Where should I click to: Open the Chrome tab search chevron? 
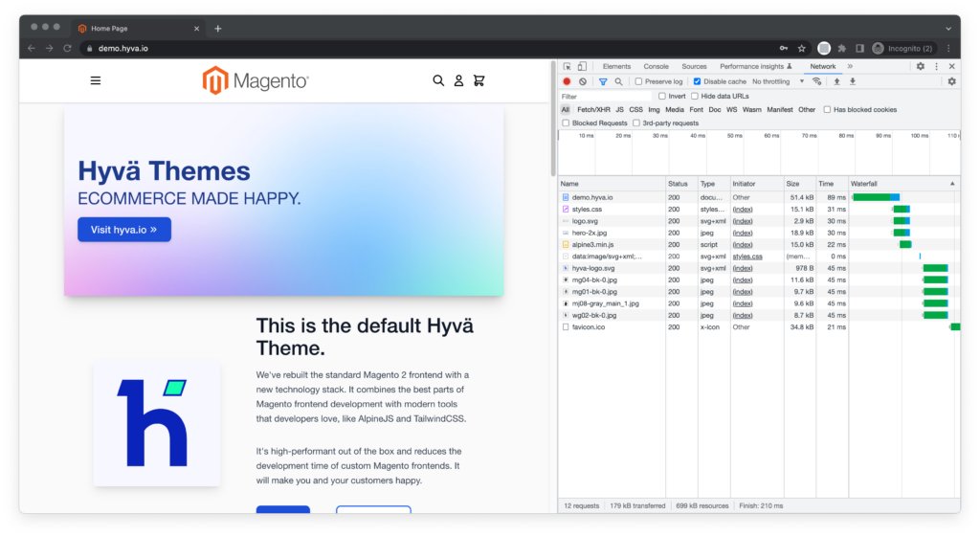pyautogui.click(x=948, y=28)
